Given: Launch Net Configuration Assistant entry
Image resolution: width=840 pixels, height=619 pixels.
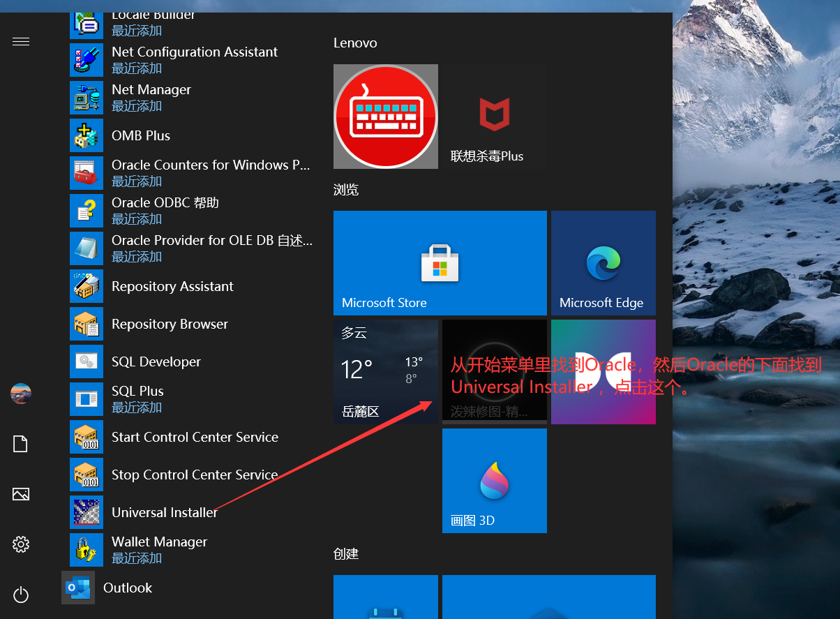Looking at the screenshot, I should [193, 60].
